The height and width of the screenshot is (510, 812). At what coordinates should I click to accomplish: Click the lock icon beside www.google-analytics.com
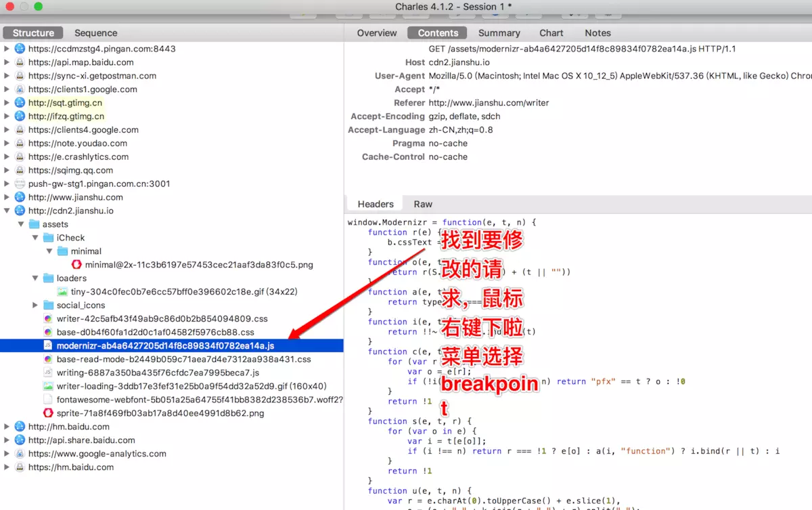tap(20, 454)
